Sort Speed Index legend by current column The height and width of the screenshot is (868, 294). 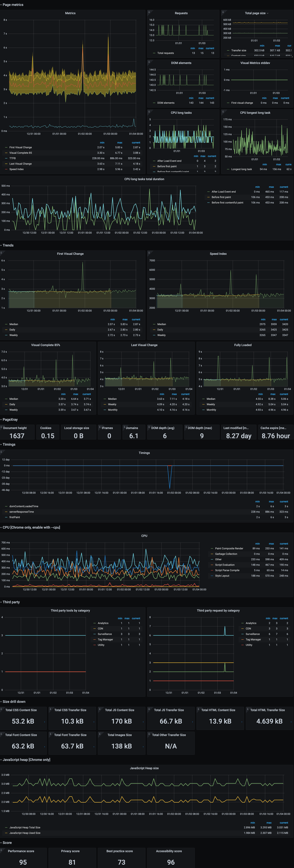point(284,319)
